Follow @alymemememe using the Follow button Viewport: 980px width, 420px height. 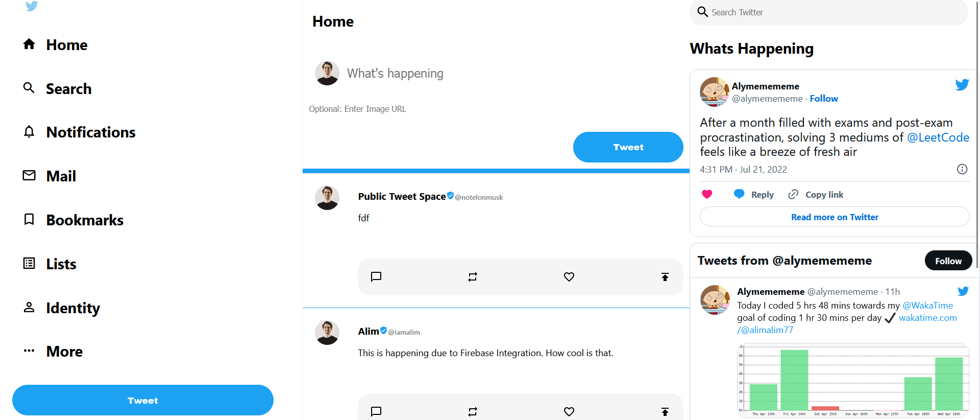[948, 260]
